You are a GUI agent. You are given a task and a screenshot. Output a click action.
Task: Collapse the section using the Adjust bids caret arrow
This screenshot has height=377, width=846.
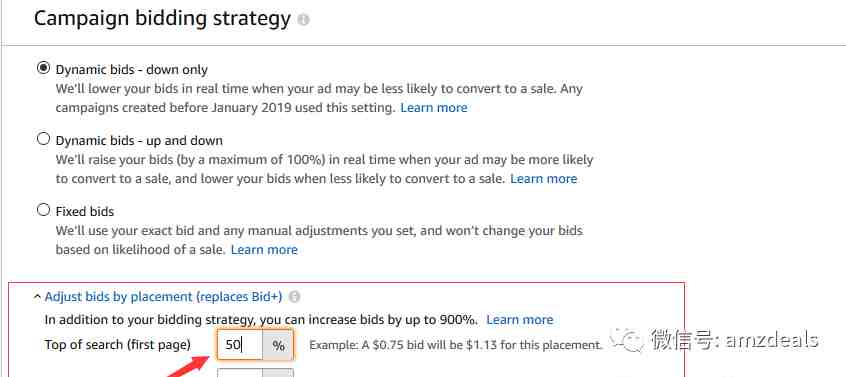(37, 297)
